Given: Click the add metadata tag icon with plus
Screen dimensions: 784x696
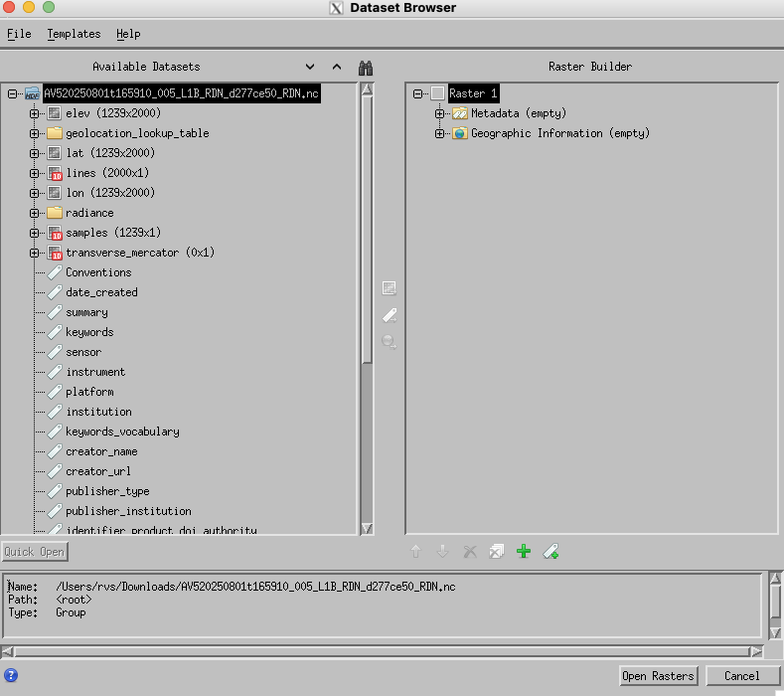Looking at the screenshot, I should pyautogui.click(x=550, y=552).
